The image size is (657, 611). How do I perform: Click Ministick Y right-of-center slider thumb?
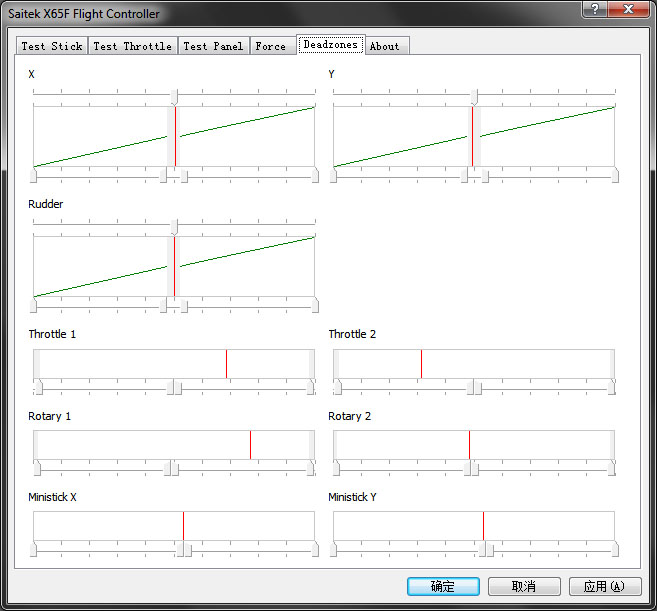pyautogui.click(x=490, y=549)
